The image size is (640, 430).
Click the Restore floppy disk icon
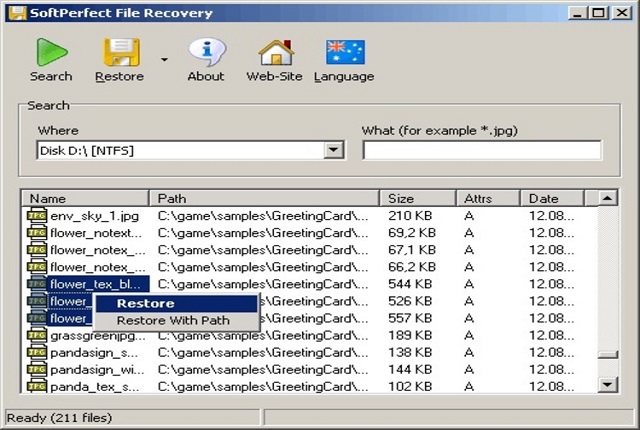coord(119,52)
